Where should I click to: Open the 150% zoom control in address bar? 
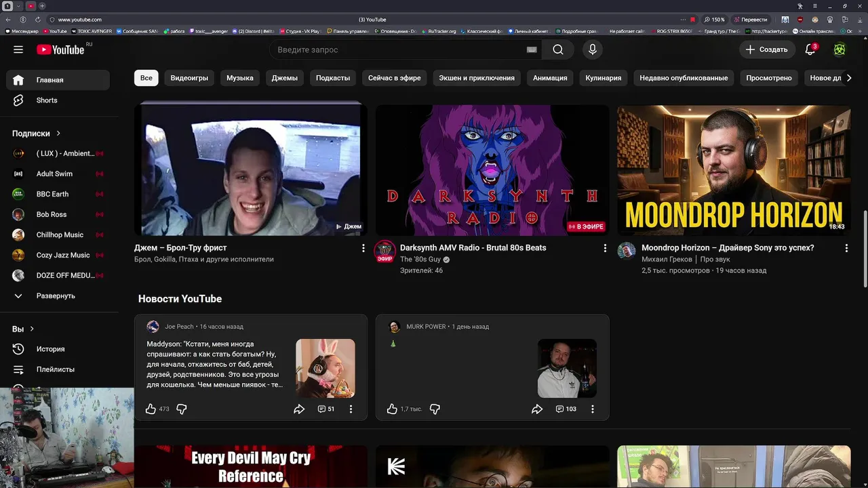[714, 20]
